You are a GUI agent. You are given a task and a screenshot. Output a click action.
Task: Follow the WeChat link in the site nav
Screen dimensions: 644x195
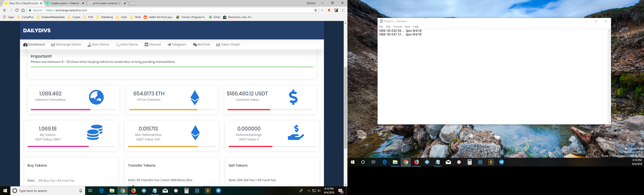tap(201, 45)
